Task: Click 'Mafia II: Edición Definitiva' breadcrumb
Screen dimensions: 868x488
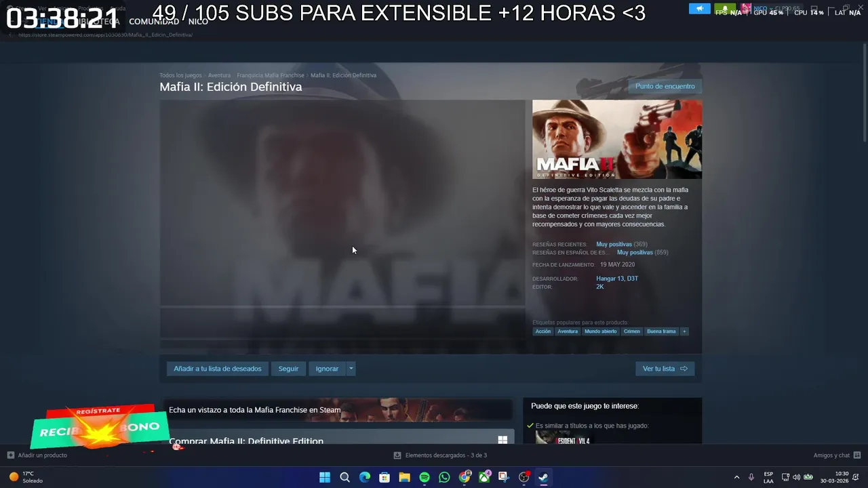Action: 343,75
